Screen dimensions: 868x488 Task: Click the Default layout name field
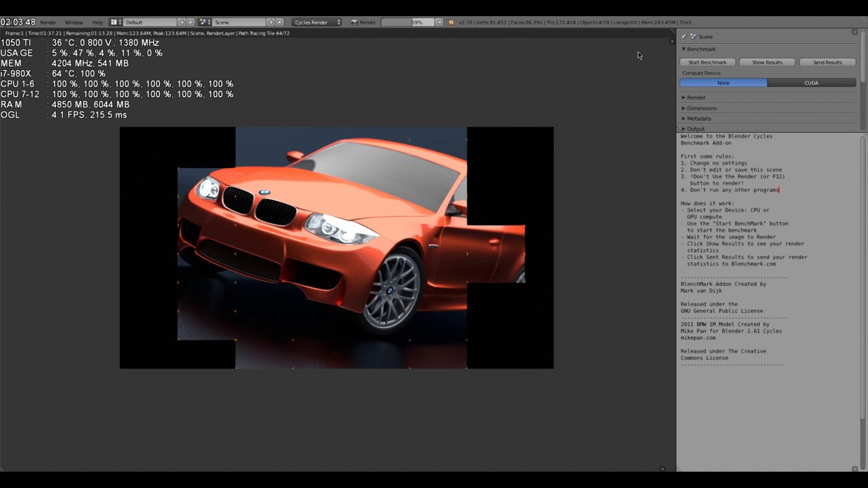click(150, 22)
